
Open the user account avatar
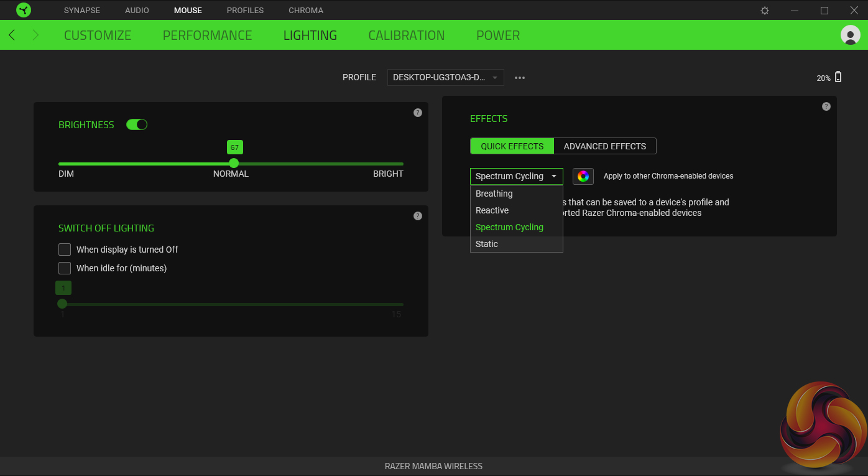pyautogui.click(x=850, y=35)
